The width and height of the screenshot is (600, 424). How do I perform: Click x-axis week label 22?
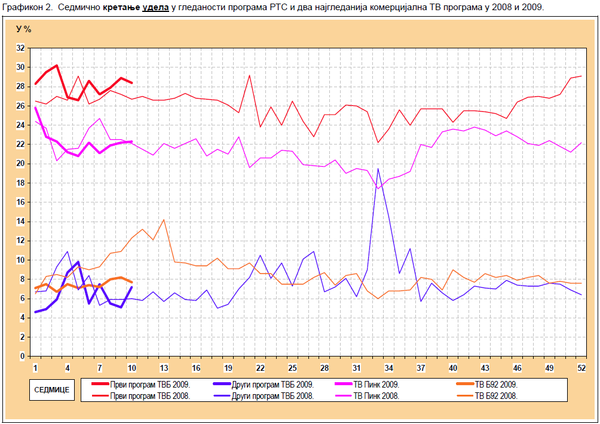point(260,368)
